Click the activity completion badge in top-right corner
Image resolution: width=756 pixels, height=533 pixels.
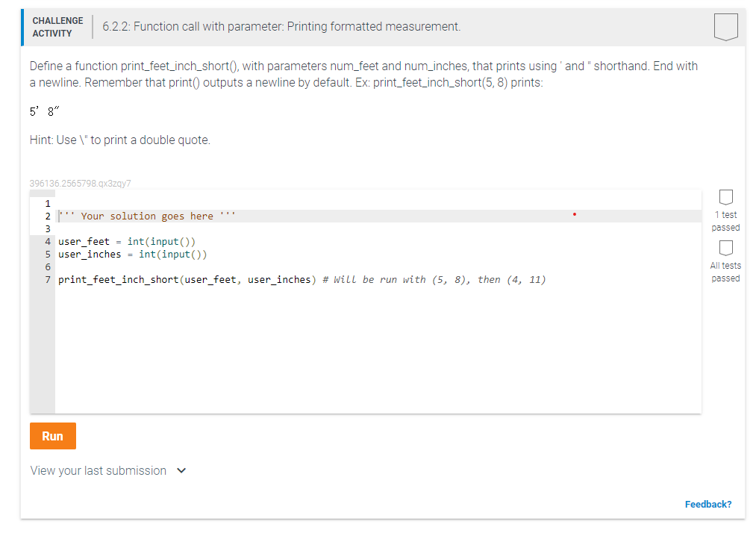point(725,27)
